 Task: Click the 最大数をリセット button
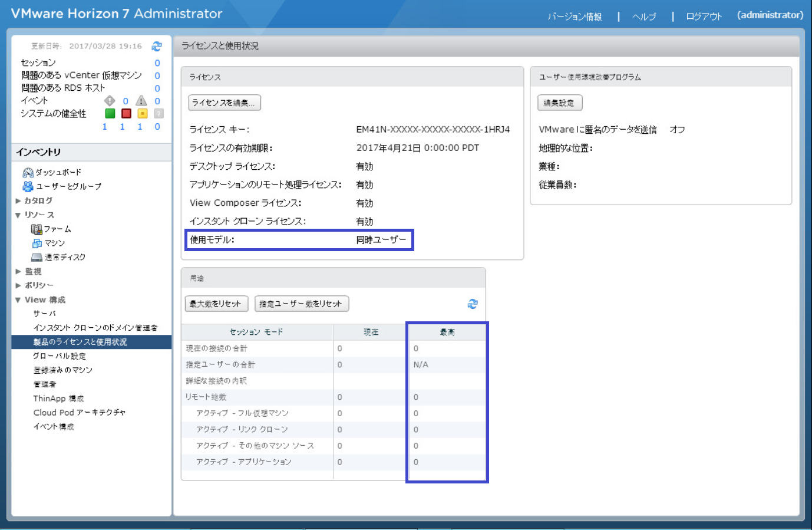tap(216, 304)
